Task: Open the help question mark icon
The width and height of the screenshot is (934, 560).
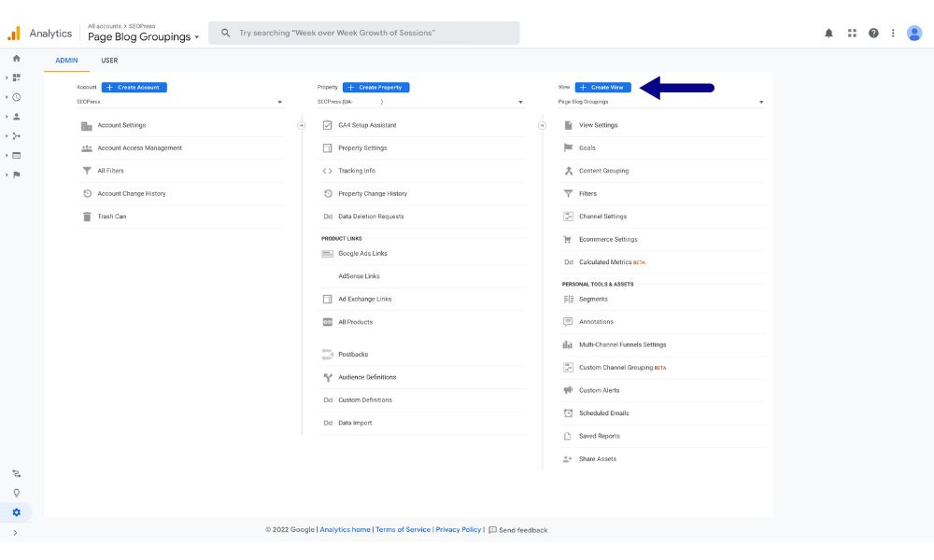Action: [x=873, y=34]
